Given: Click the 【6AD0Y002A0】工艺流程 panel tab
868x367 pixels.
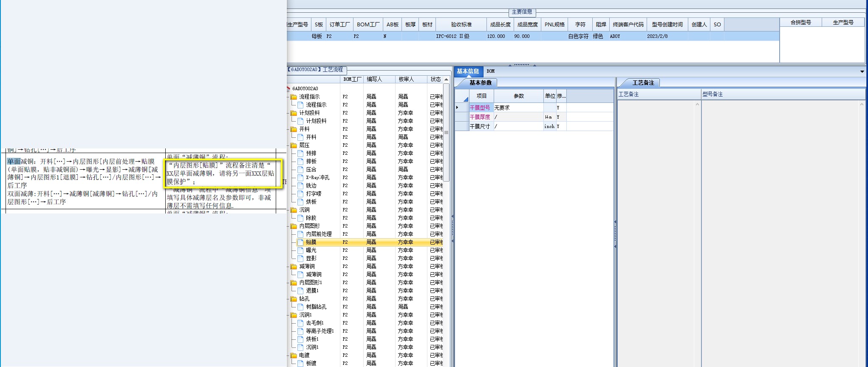Looking at the screenshot, I should (x=316, y=70).
